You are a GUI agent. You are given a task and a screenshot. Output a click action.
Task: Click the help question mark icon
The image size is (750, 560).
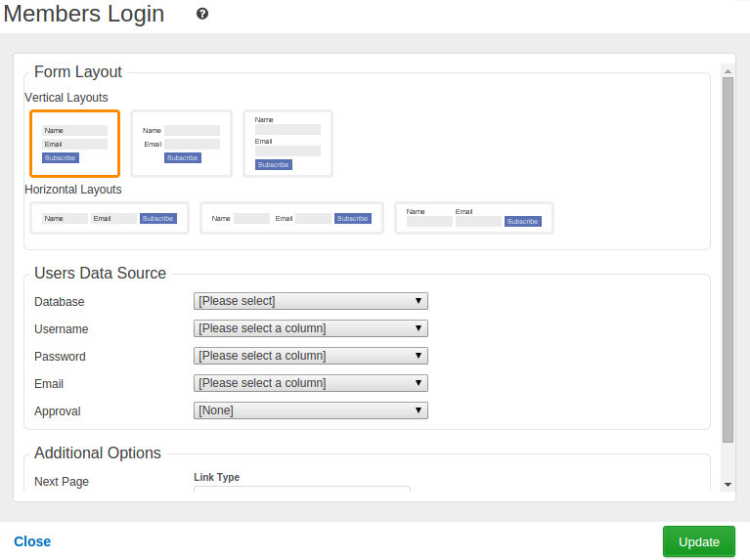pos(202,14)
